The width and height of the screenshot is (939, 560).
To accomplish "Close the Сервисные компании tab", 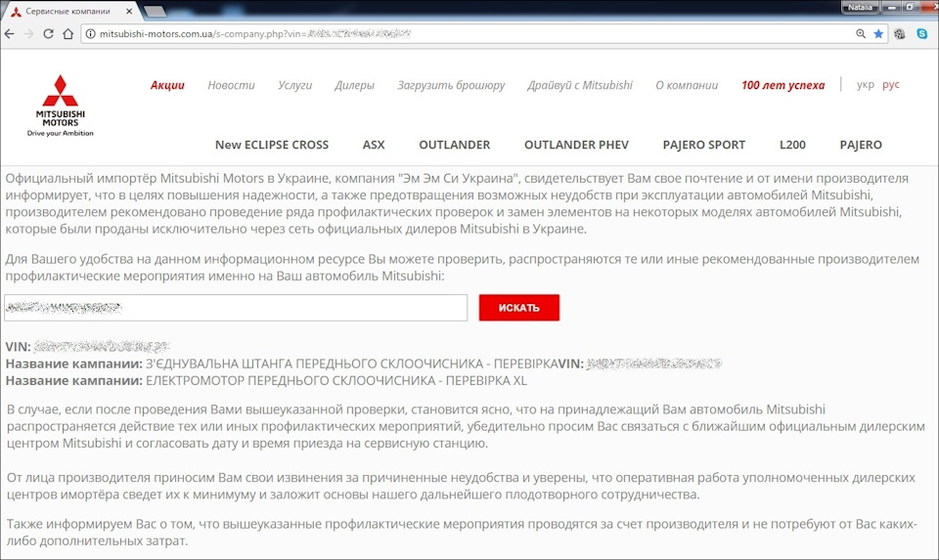I will click(x=129, y=11).
